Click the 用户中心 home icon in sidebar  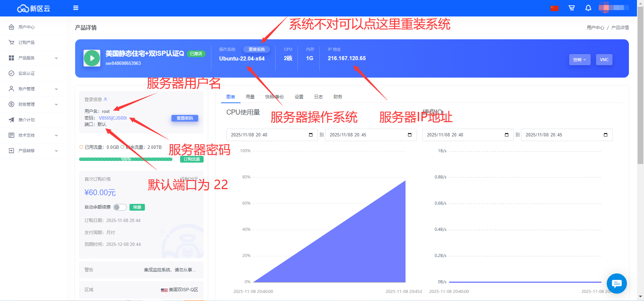[x=11, y=27]
